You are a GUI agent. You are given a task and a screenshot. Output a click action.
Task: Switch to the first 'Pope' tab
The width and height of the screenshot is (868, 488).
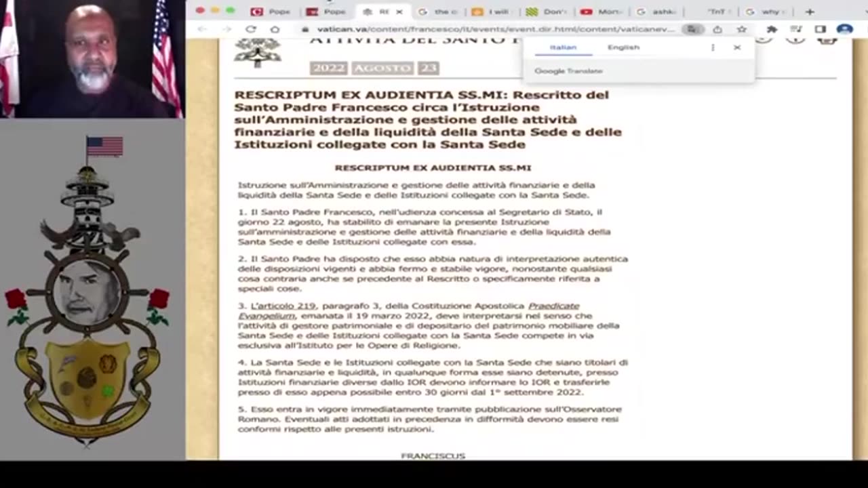point(273,12)
